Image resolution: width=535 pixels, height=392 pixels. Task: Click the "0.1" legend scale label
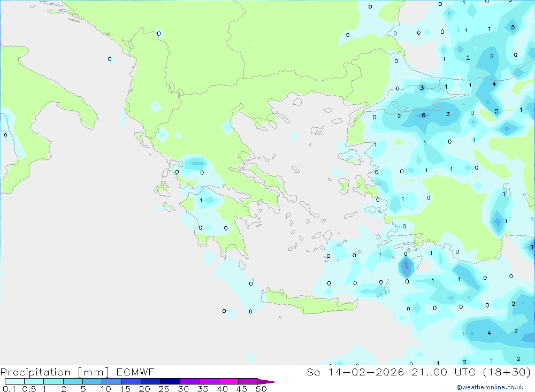[9, 389]
